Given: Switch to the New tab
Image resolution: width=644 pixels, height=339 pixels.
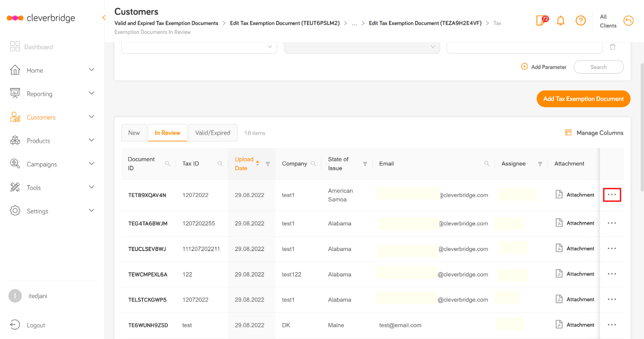Looking at the screenshot, I should point(134,133).
